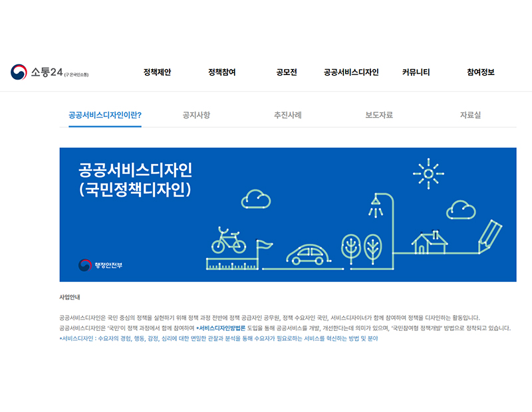Open the 공공서비스디자인 top menu
The height and width of the screenshot is (412, 532).
(x=351, y=72)
